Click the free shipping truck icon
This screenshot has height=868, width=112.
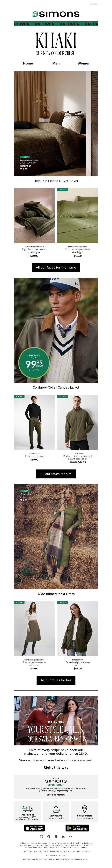[x=27, y=809]
